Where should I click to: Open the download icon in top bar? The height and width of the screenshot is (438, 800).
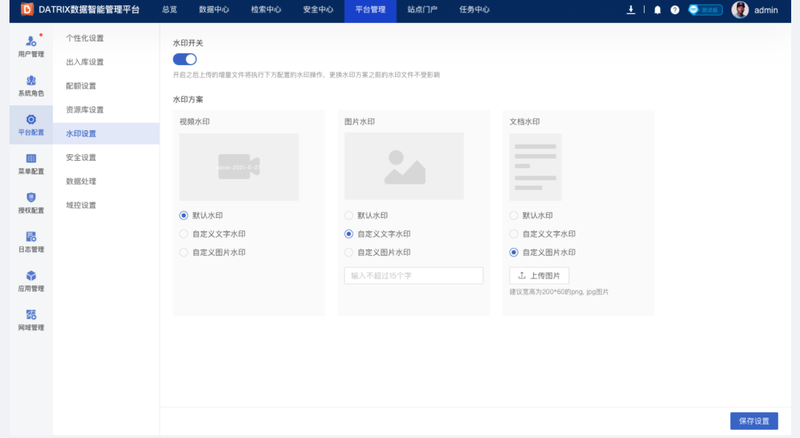click(631, 10)
